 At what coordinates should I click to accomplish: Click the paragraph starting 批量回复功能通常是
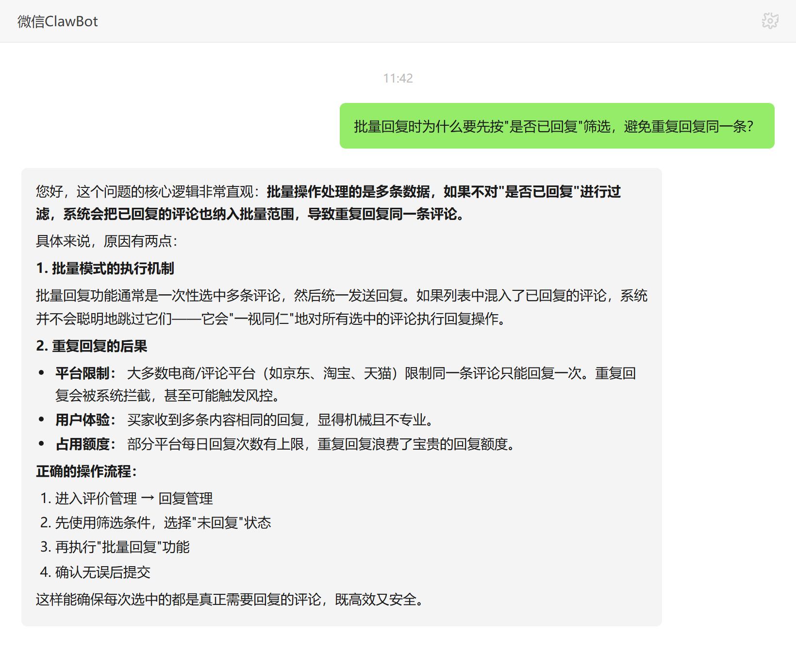pos(342,307)
